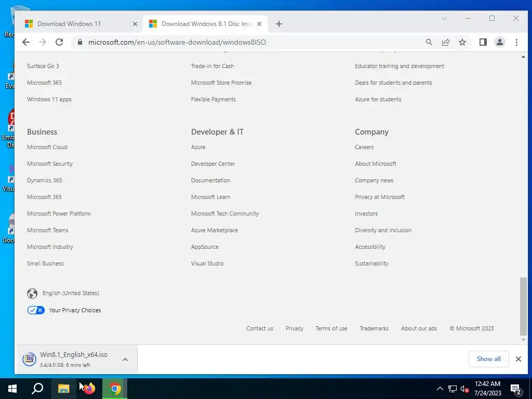The image size is (532, 399).
Task: Open the Privacy footer link
Action: coord(294,328)
